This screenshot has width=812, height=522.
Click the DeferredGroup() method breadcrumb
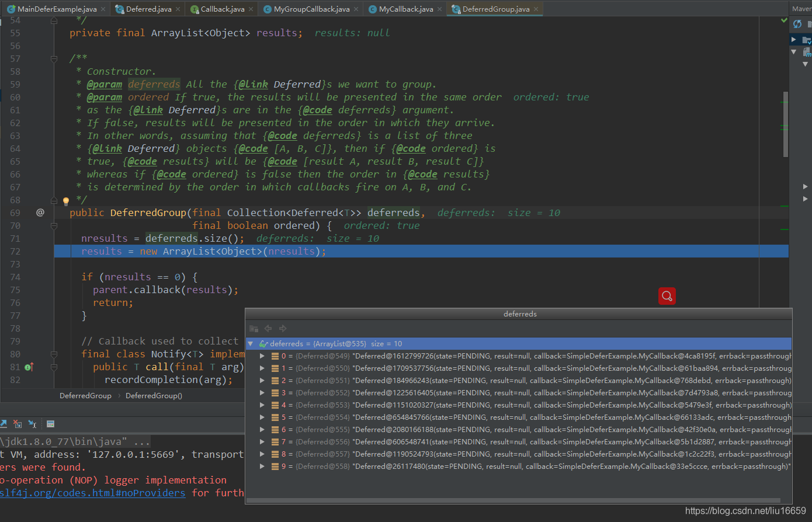coord(154,395)
